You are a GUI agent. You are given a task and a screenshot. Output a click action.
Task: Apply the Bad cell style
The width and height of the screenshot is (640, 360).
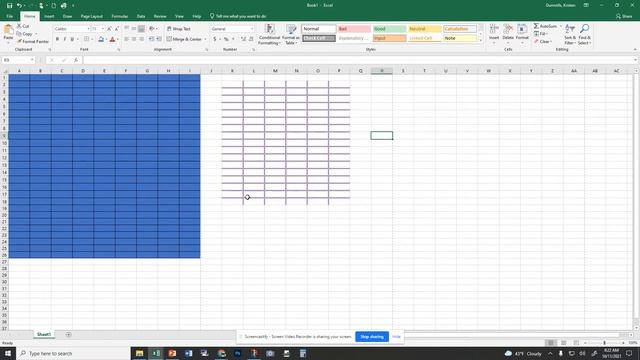(354, 29)
